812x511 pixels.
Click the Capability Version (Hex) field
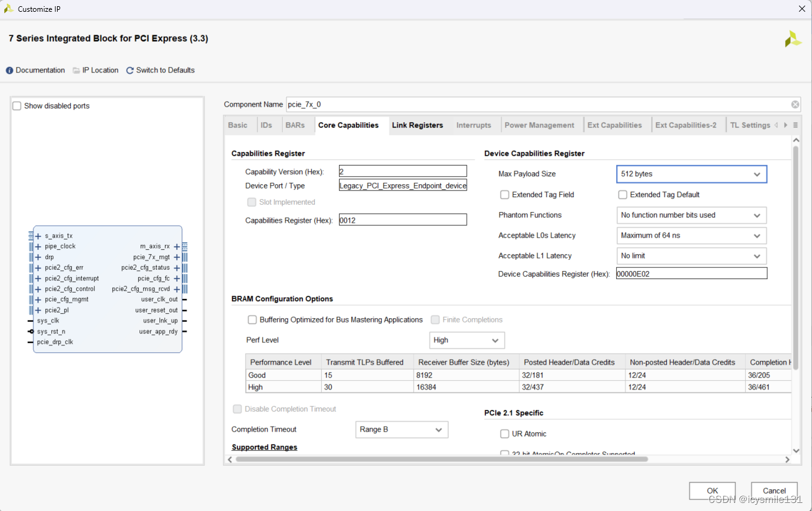[x=403, y=172]
